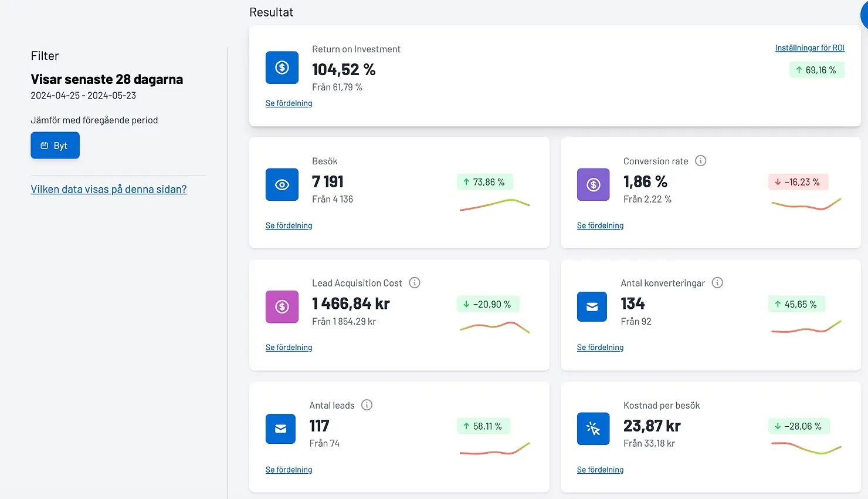
Task: Click the Return on Investment dollar icon
Action: click(x=282, y=68)
